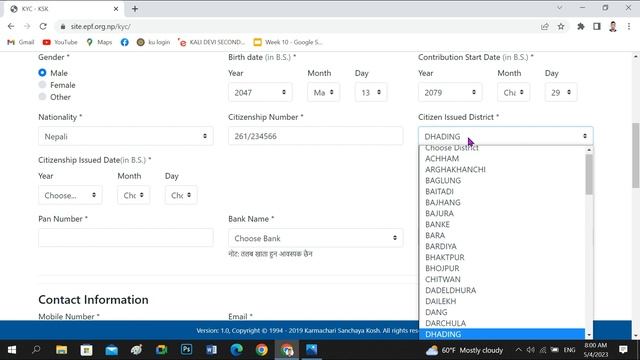The width and height of the screenshot is (640, 360).
Task: Open the Maps bookmark
Action: click(x=99, y=42)
